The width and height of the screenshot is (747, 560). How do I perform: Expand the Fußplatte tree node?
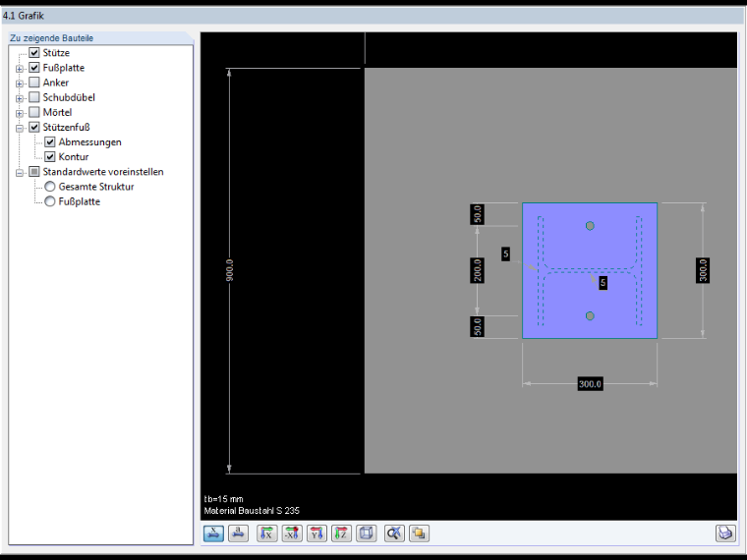tap(20, 69)
